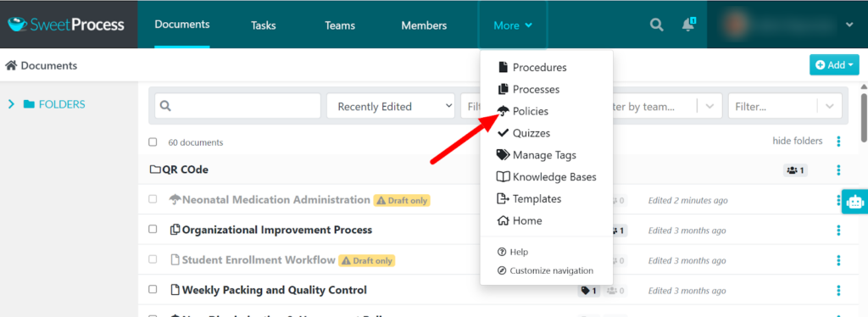
Task: Click Edited 2 minutes ago text
Action: click(x=688, y=200)
